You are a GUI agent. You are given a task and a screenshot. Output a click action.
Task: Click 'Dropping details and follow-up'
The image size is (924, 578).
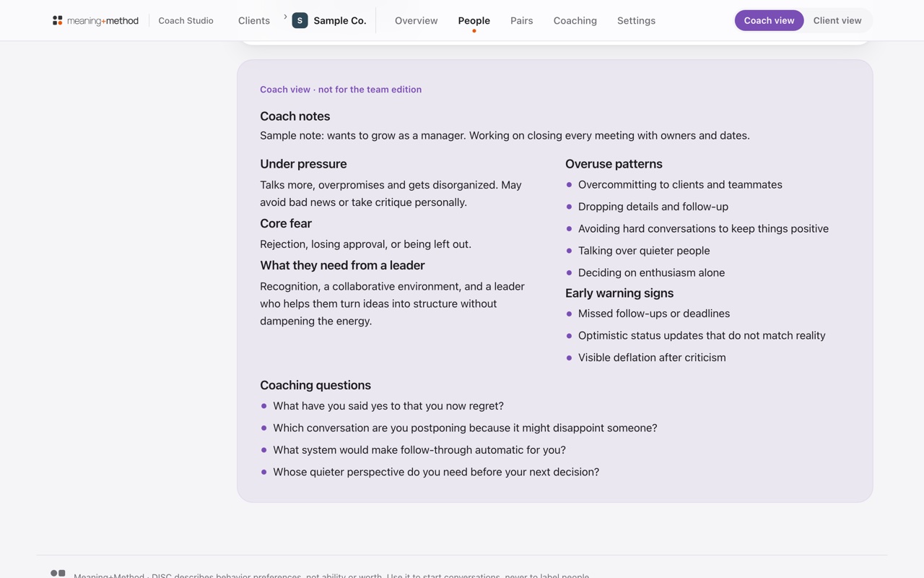click(653, 207)
